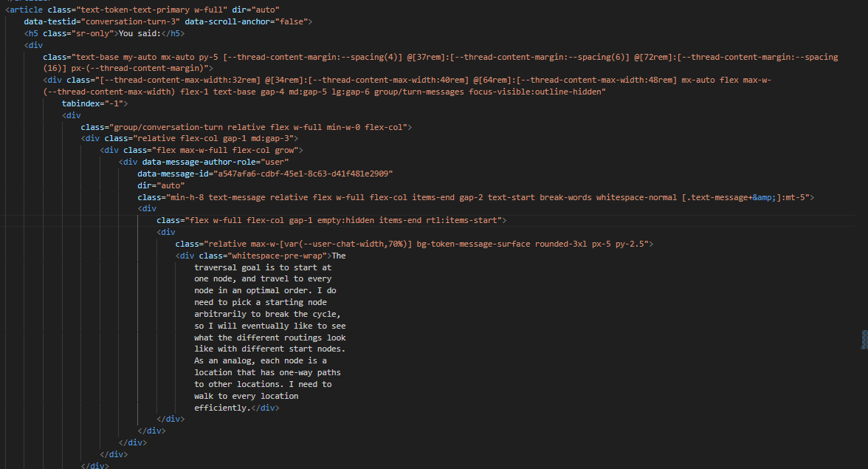
Task: Click the blue marker on the scrollbar
Action: [864, 339]
